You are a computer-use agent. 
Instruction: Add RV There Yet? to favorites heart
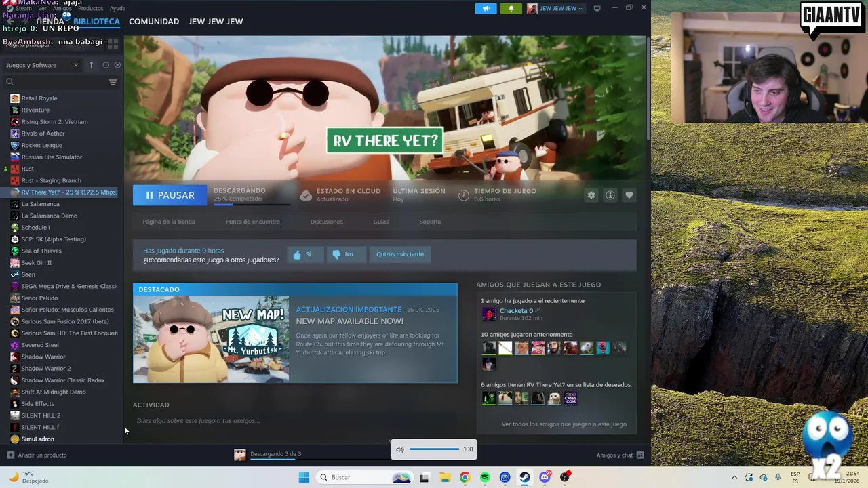pyautogui.click(x=629, y=195)
